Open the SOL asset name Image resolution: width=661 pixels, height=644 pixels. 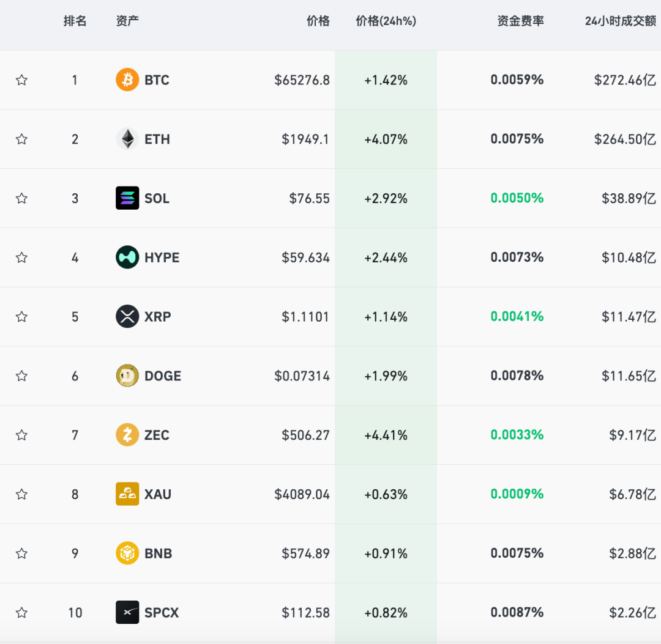157,198
